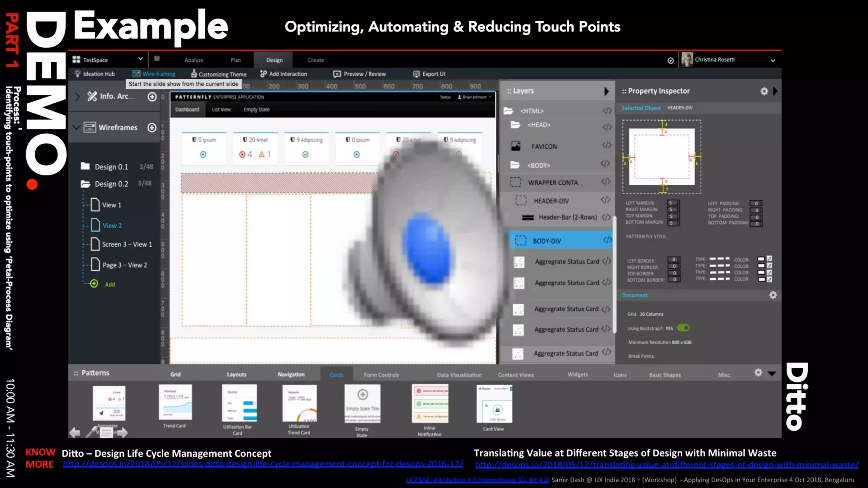Open the Ditto slides desops.io link
The width and height of the screenshot is (868, 488).
pos(263,464)
